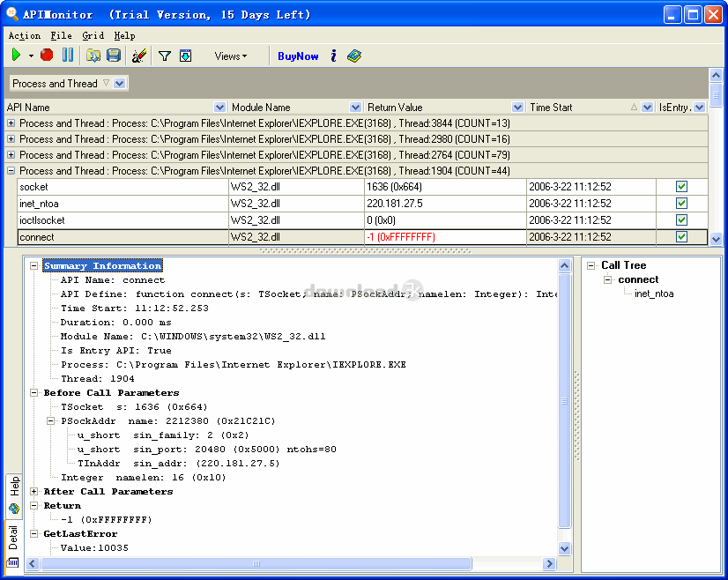Collapse the Return node
Viewport: 728px width, 580px height.
tap(33, 506)
